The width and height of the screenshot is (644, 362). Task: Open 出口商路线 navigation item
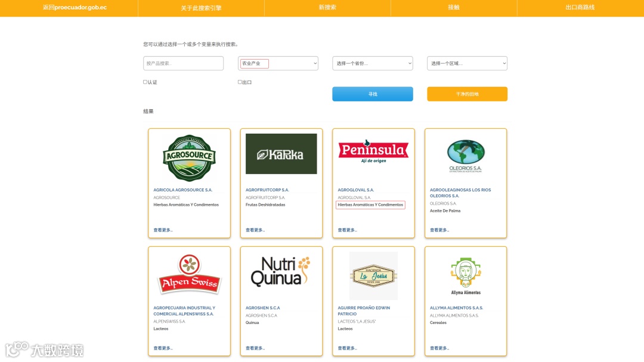coord(580,7)
